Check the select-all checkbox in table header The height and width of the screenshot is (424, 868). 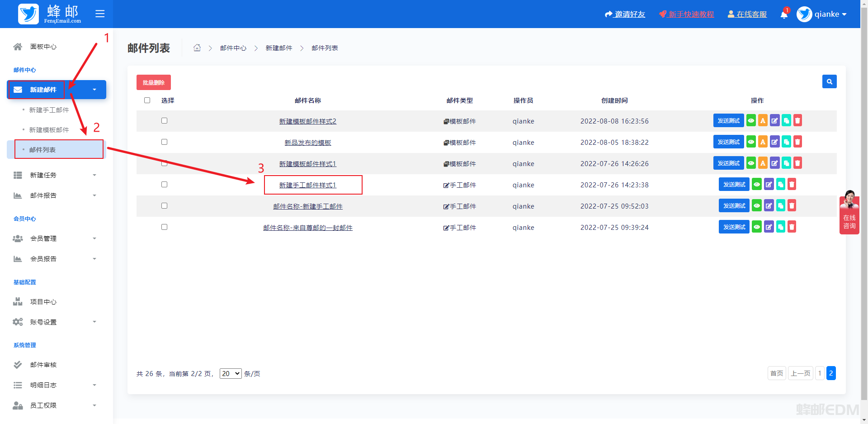(x=147, y=100)
